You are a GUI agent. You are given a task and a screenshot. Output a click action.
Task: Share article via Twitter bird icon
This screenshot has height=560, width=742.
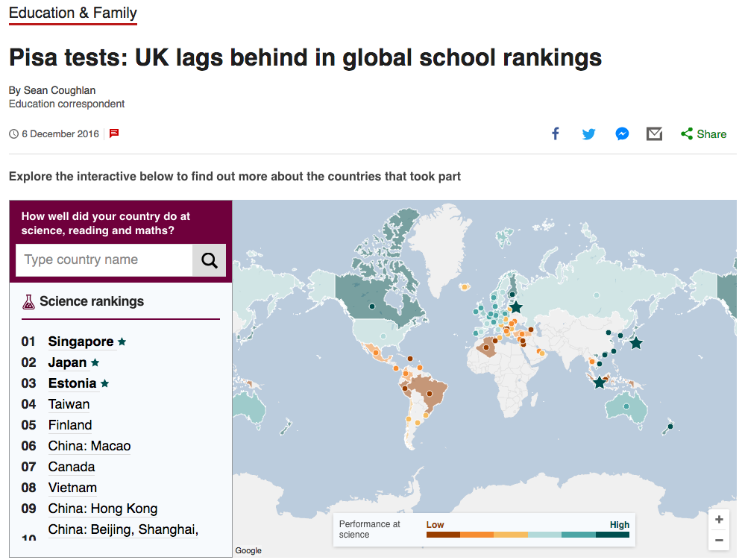click(589, 134)
